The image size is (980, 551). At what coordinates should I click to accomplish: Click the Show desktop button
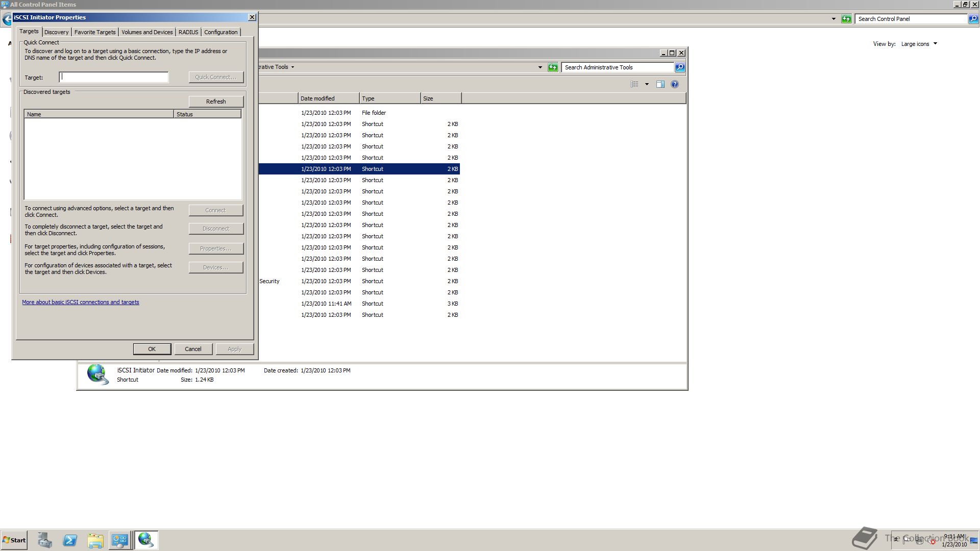point(974,540)
